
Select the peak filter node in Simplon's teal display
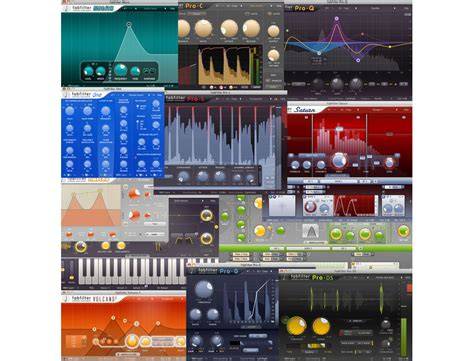129,24
